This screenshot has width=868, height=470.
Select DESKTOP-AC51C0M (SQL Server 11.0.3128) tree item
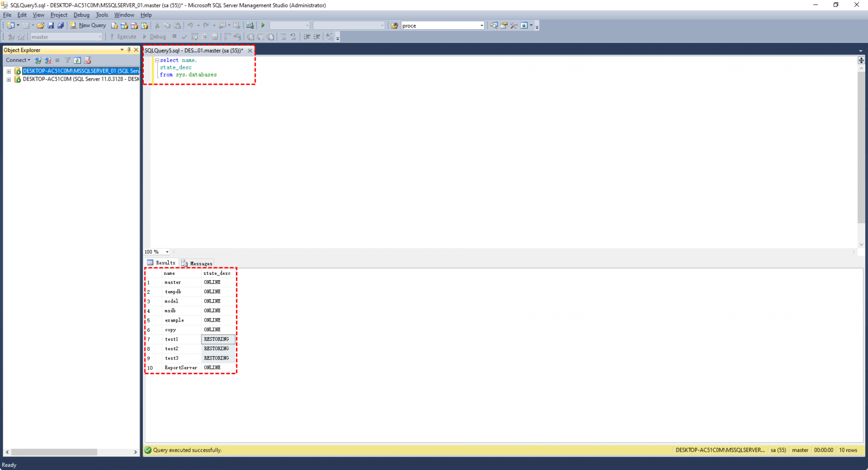[x=81, y=79]
